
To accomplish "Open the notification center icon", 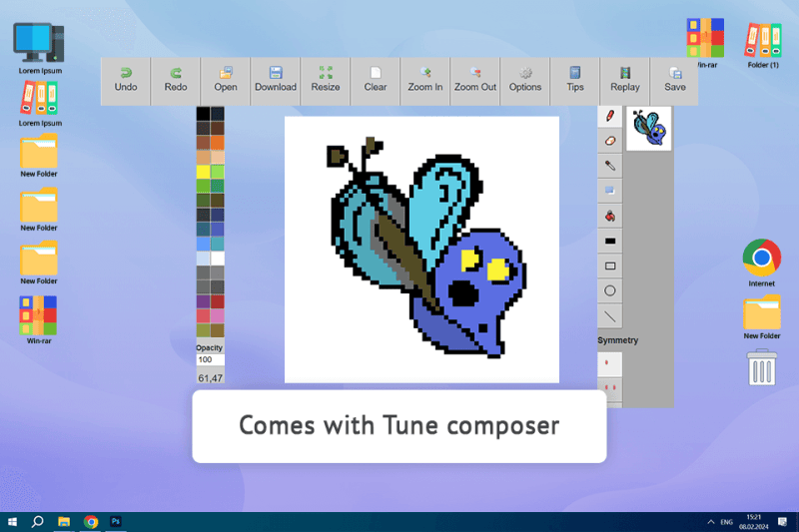I will click(783, 522).
